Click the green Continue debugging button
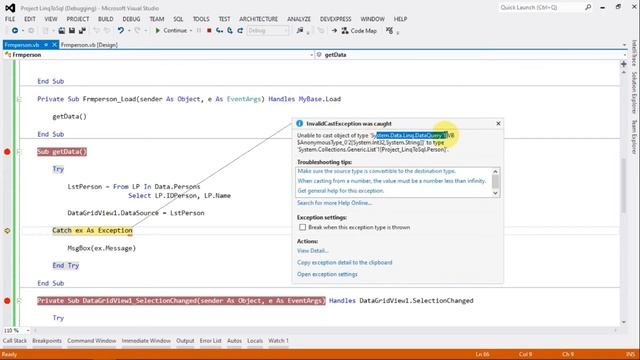 coord(171,31)
